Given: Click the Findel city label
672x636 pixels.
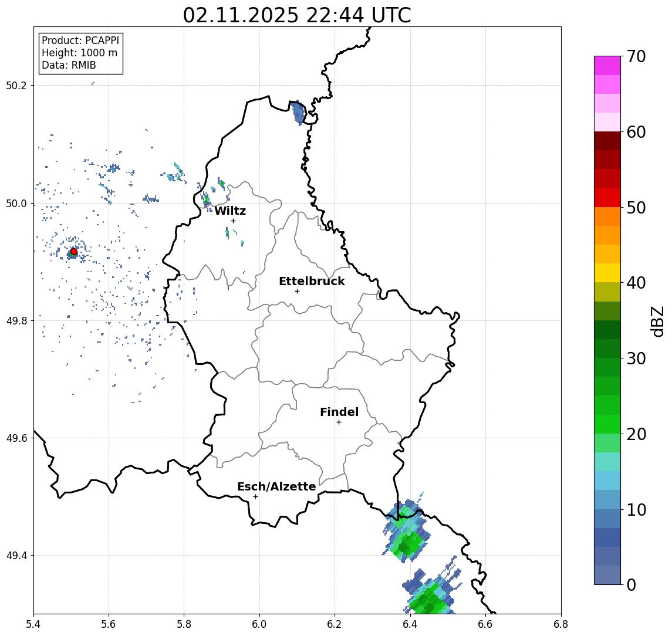Looking at the screenshot, I should pos(339,412).
